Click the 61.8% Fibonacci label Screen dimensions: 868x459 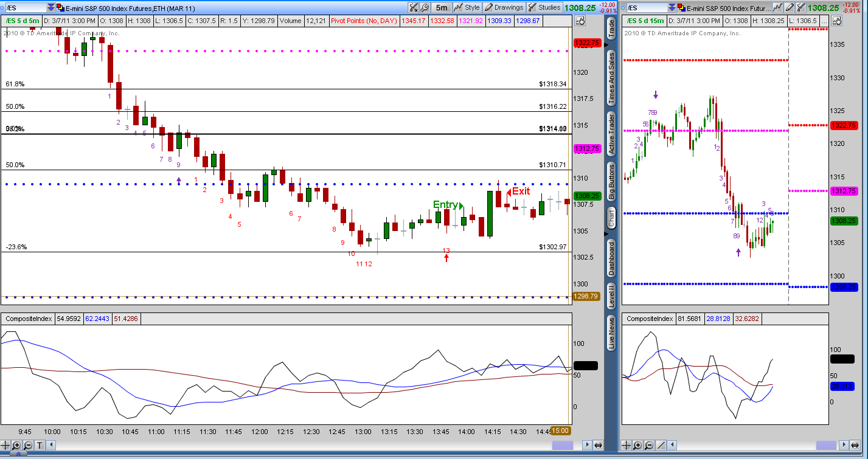pyautogui.click(x=15, y=85)
